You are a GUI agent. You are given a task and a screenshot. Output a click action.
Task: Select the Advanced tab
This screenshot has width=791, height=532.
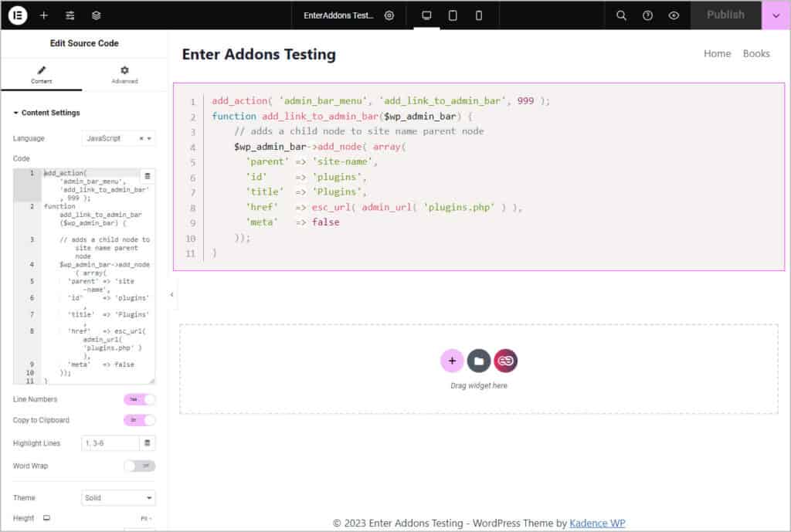coord(124,74)
